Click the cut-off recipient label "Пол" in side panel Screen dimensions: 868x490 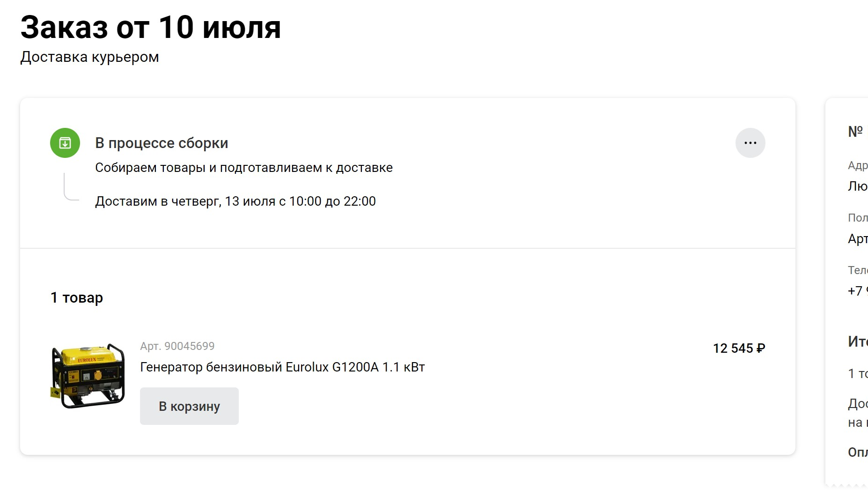pos(858,218)
